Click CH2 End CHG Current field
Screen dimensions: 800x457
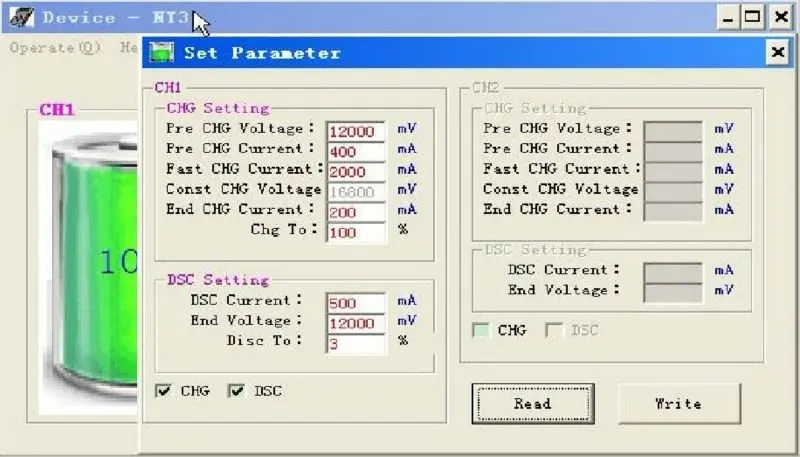point(673,212)
